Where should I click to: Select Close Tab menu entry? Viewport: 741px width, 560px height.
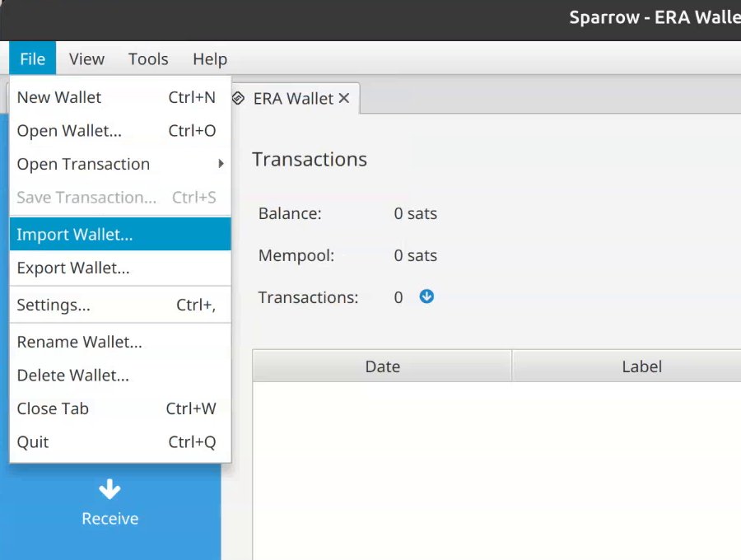coord(120,408)
